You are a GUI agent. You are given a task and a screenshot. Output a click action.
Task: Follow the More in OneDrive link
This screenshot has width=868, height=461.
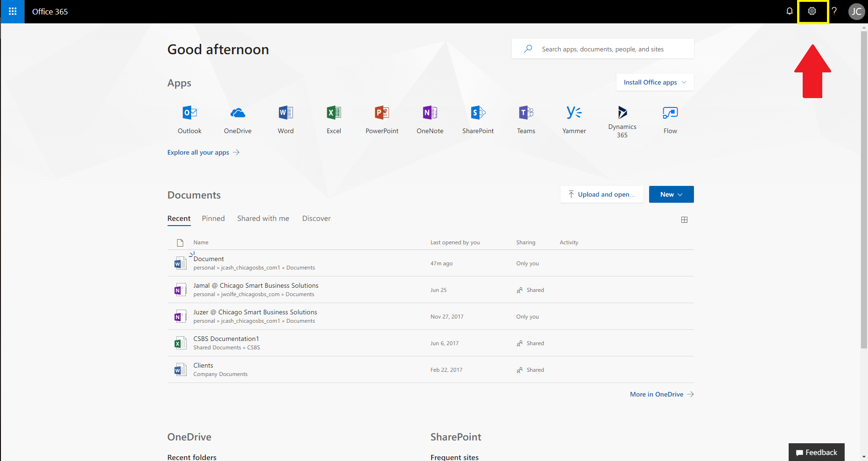(x=662, y=394)
